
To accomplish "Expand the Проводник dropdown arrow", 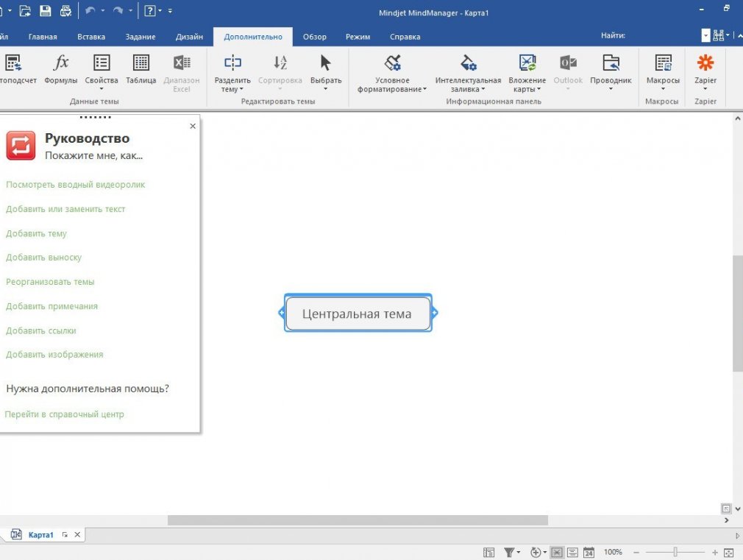I will tap(611, 89).
